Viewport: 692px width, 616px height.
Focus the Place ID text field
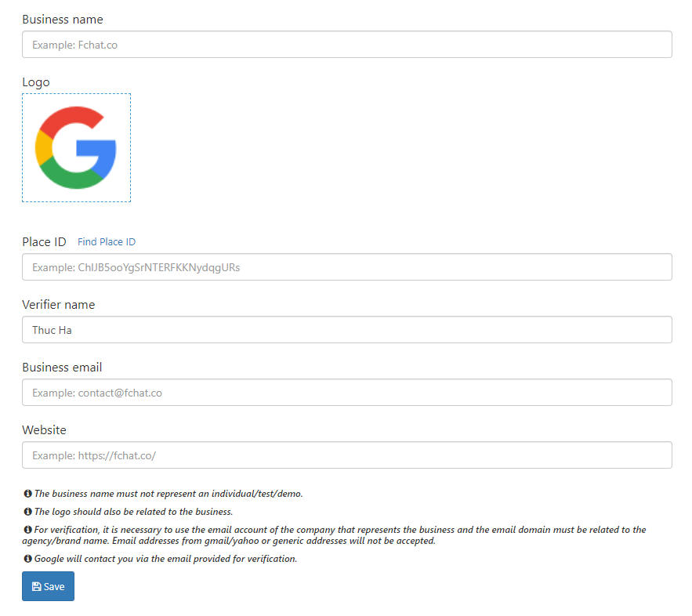(x=347, y=267)
